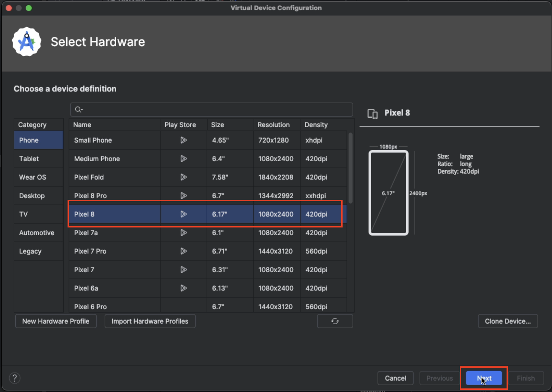Sort by the Play Store column header
This screenshot has height=392, width=552.
coord(183,125)
